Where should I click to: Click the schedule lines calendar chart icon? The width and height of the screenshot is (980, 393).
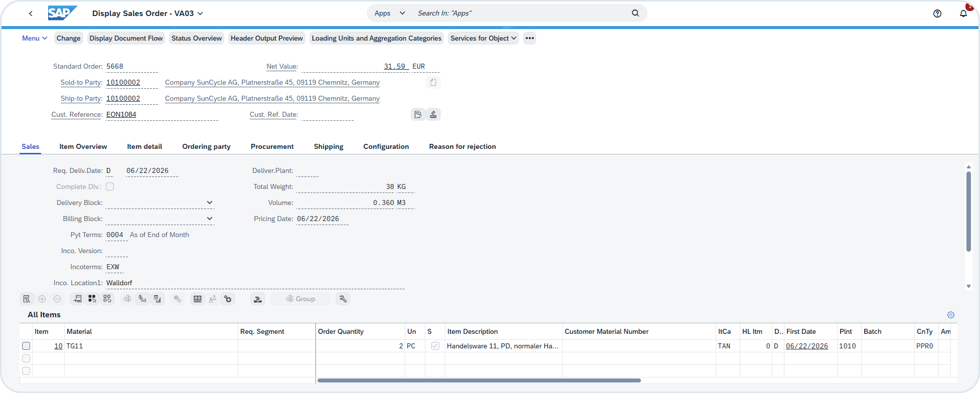[157, 299]
